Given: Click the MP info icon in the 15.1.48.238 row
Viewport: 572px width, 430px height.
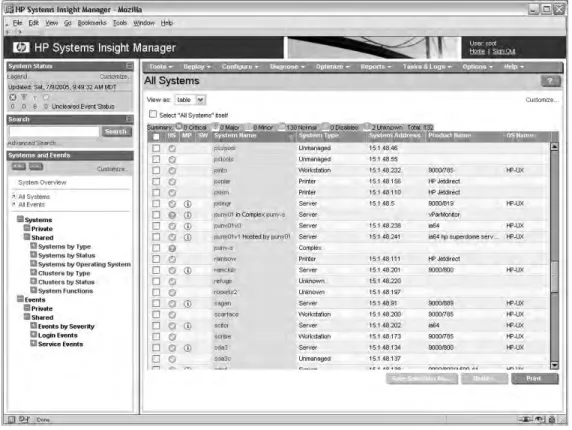Looking at the screenshot, I should [188, 226].
